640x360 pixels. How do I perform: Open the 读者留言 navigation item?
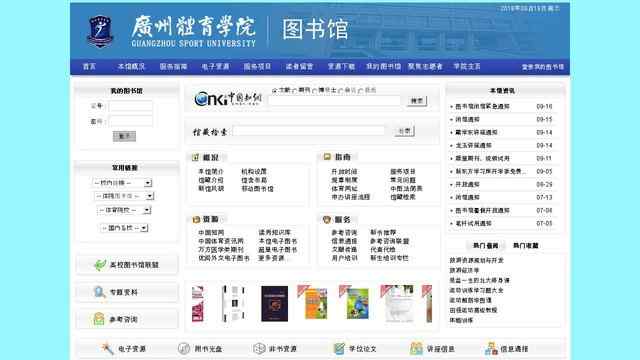(299, 67)
